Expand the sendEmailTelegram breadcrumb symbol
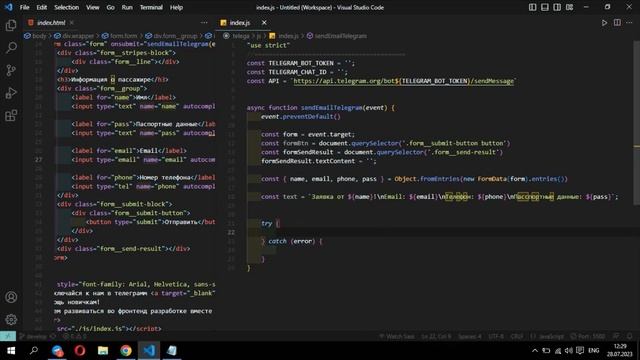 pyautogui.click(x=337, y=36)
